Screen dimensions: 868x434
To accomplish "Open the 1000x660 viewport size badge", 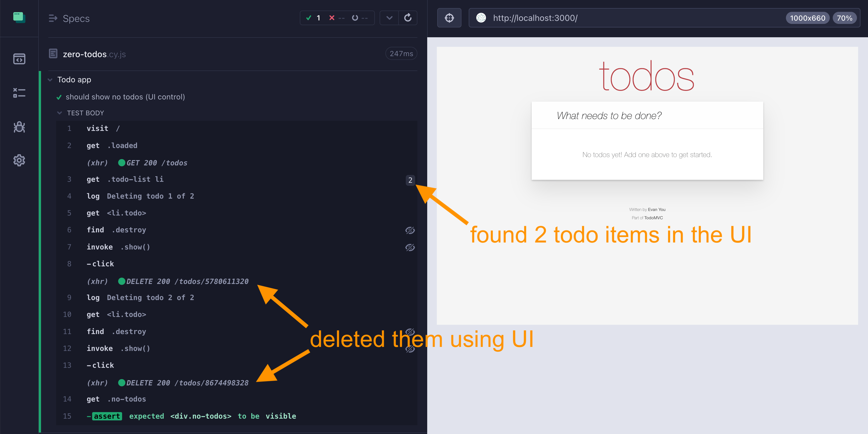I will point(807,18).
